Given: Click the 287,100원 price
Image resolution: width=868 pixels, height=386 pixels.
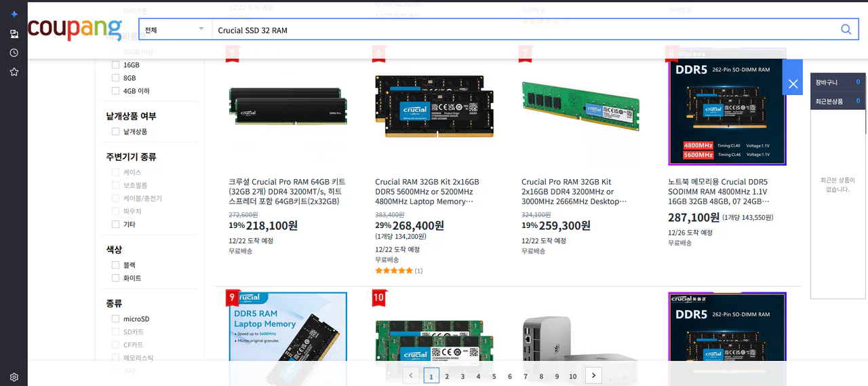Looking at the screenshot, I should (694, 218).
